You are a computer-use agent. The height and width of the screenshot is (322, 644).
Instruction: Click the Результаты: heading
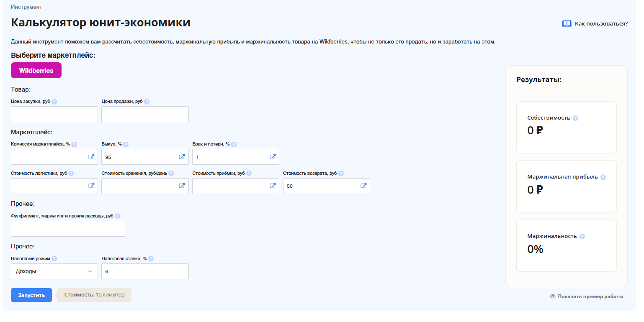539,79
